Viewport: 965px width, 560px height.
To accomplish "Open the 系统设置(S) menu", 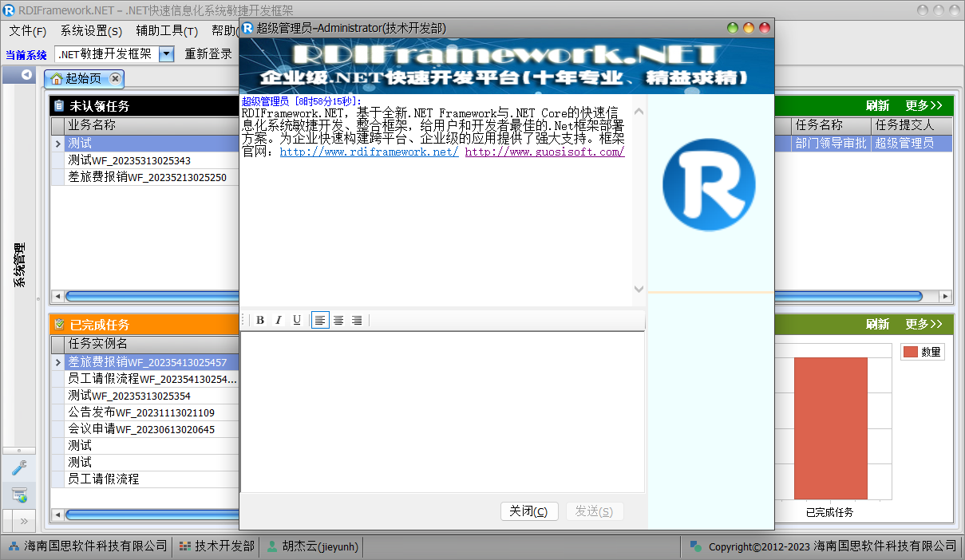I will click(91, 31).
